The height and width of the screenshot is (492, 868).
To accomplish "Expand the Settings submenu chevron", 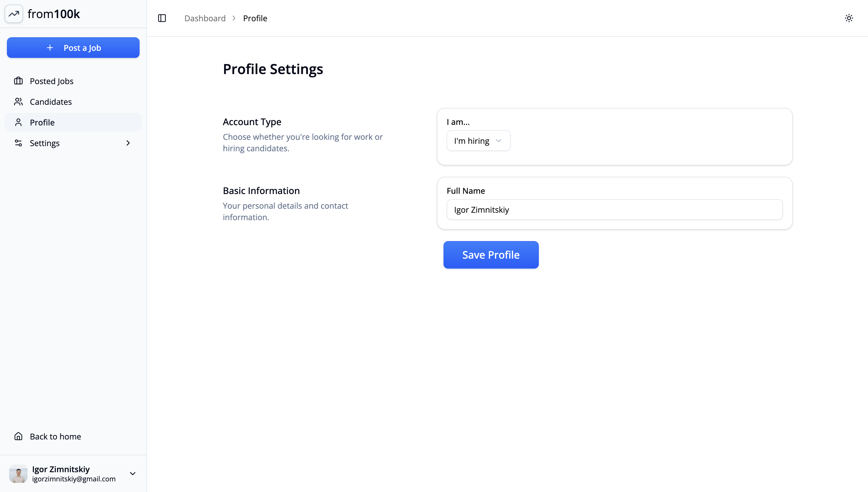I will point(128,143).
